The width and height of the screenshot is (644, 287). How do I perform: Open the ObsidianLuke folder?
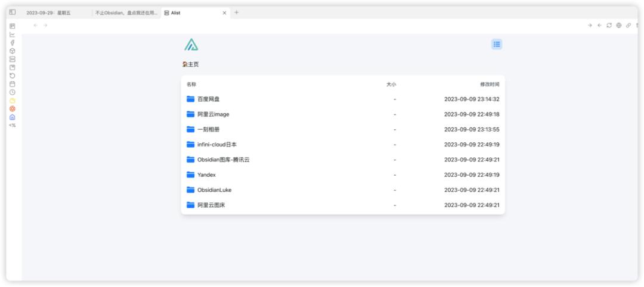click(215, 190)
